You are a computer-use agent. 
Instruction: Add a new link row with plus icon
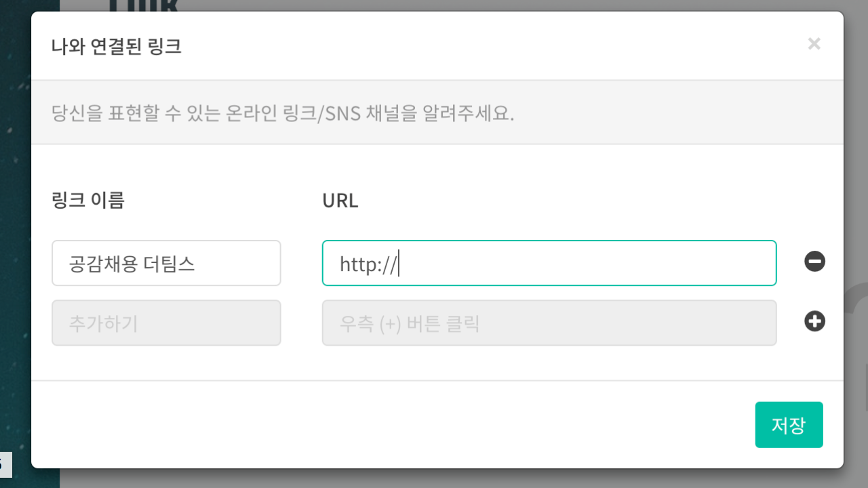click(814, 321)
